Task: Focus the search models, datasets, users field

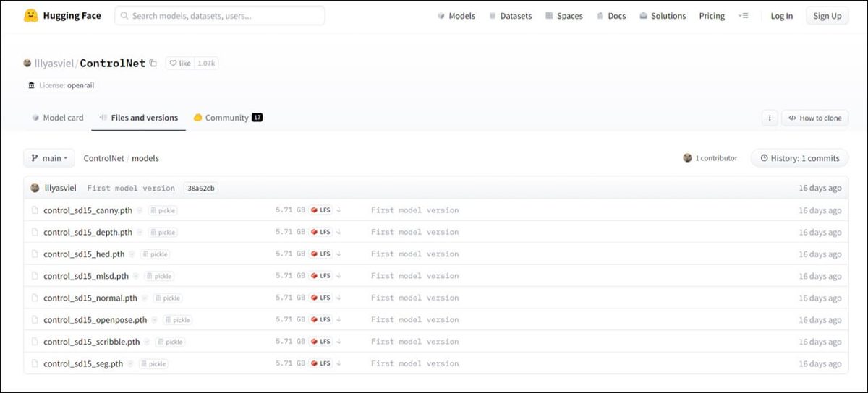Action: (220, 16)
